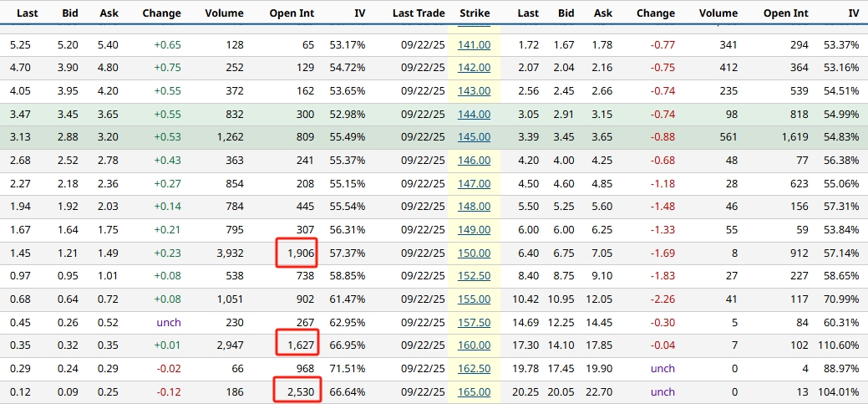Select the 143.00 strike link

coord(474,90)
